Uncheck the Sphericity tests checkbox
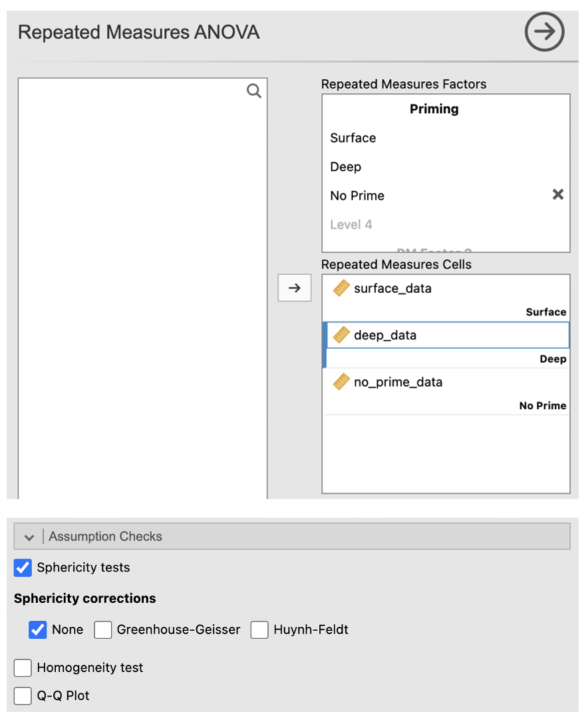 [x=23, y=568]
